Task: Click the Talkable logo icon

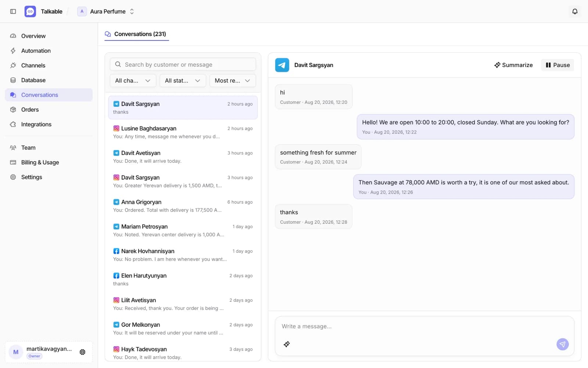Action: pyautogui.click(x=30, y=11)
